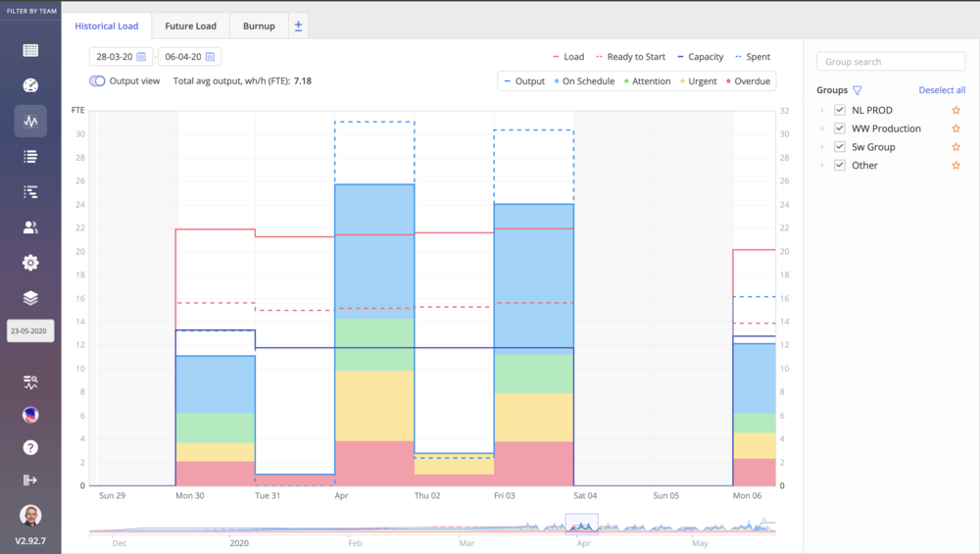Open the help question mark icon
Screen dimensions: 980x554
click(x=30, y=447)
